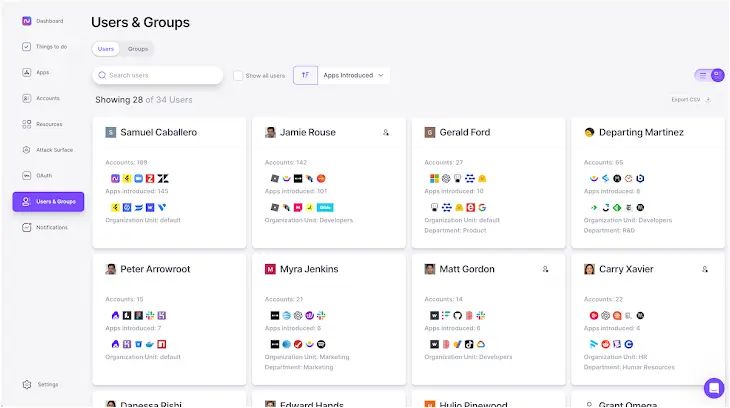Focus the Search users field
Image resolution: width=730 pixels, height=408 pixels.
coord(158,75)
